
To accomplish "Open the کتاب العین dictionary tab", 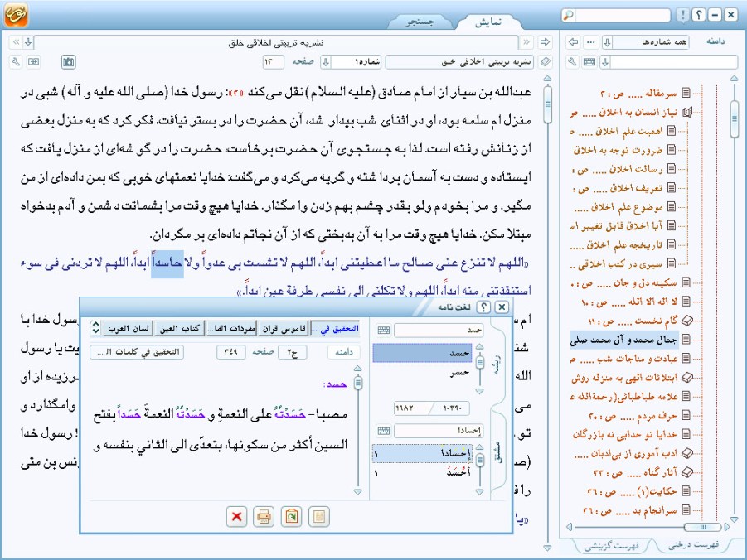I will (x=179, y=328).
